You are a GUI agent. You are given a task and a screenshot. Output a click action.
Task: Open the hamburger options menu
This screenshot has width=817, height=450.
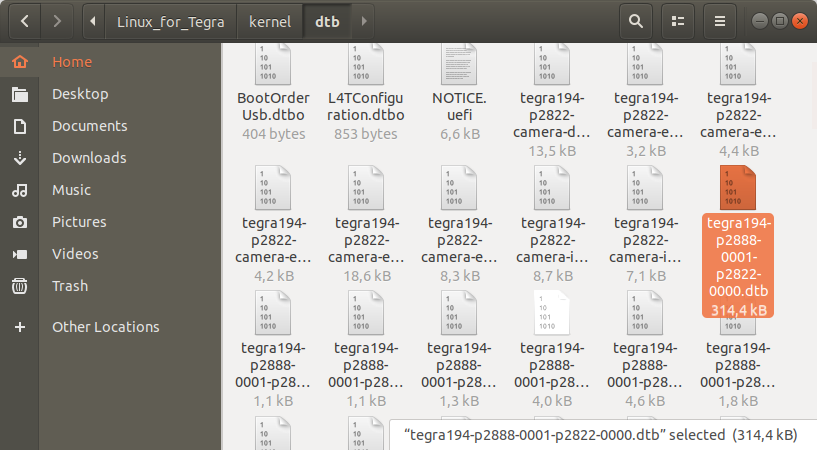click(x=720, y=21)
